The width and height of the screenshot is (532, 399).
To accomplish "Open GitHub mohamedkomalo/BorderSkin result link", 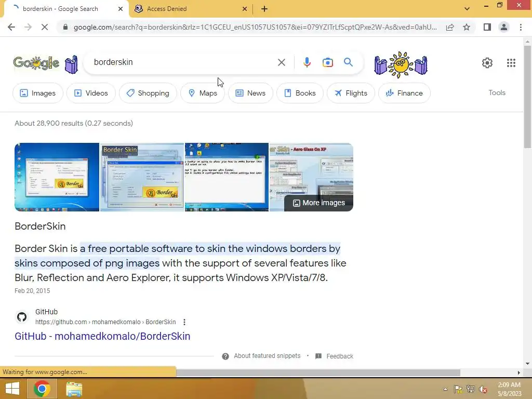I will click(x=102, y=336).
